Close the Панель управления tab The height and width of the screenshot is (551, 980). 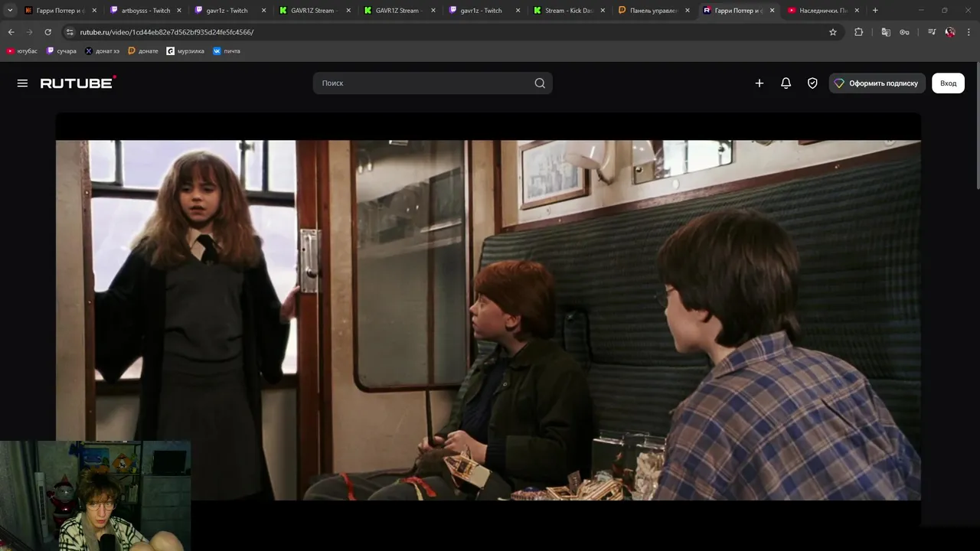pyautogui.click(x=688, y=11)
